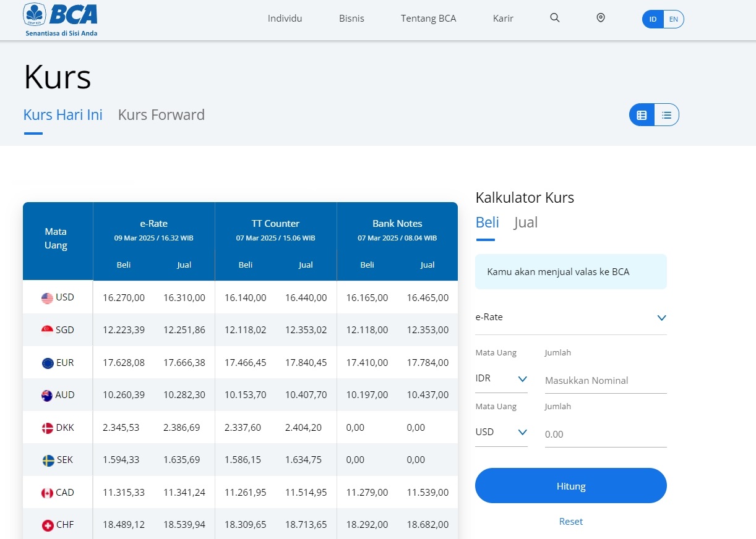Viewport: 756px width, 539px height.
Task: Open the location pin icon
Action: (x=601, y=18)
